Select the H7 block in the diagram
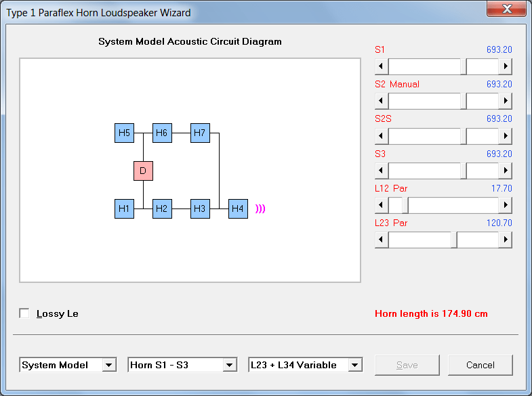The image size is (532, 396). tap(200, 133)
